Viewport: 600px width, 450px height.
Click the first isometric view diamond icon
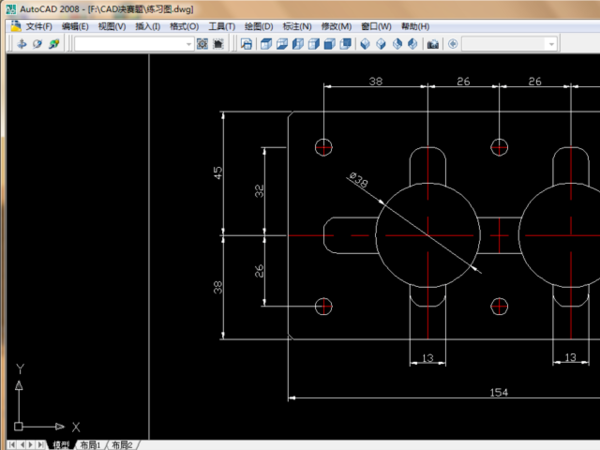(365, 44)
